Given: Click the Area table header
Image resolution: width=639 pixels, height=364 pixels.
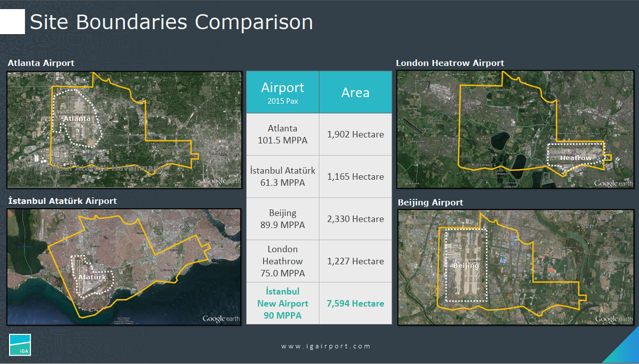Looking at the screenshot, I should tap(355, 92).
